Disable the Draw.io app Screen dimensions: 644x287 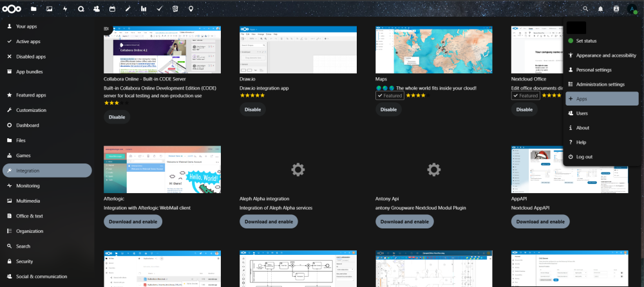[252, 109]
